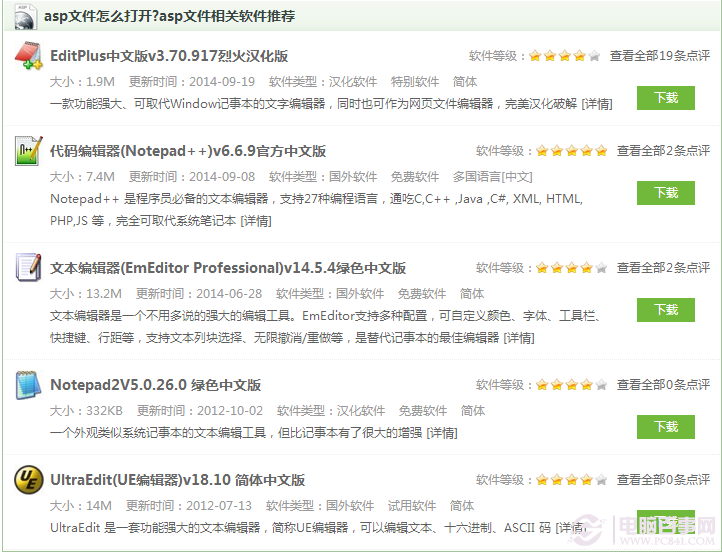Open [详情] details link for Notepad++

256,221
